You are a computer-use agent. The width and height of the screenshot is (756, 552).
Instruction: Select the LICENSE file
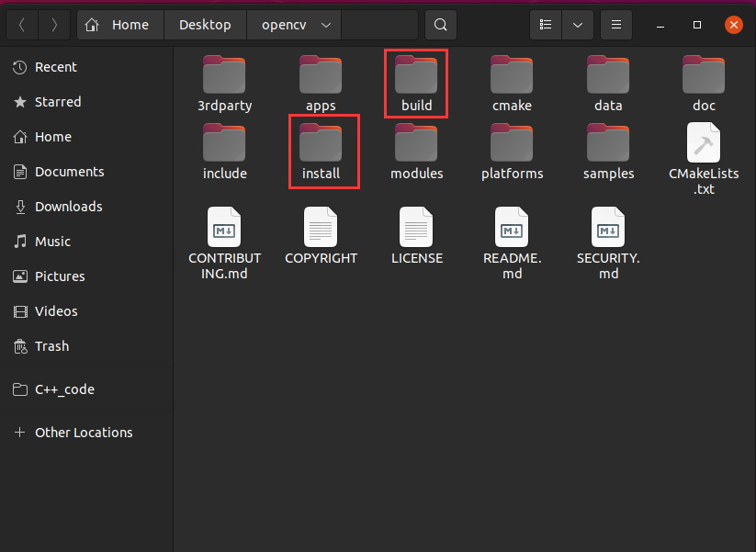click(x=416, y=236)
